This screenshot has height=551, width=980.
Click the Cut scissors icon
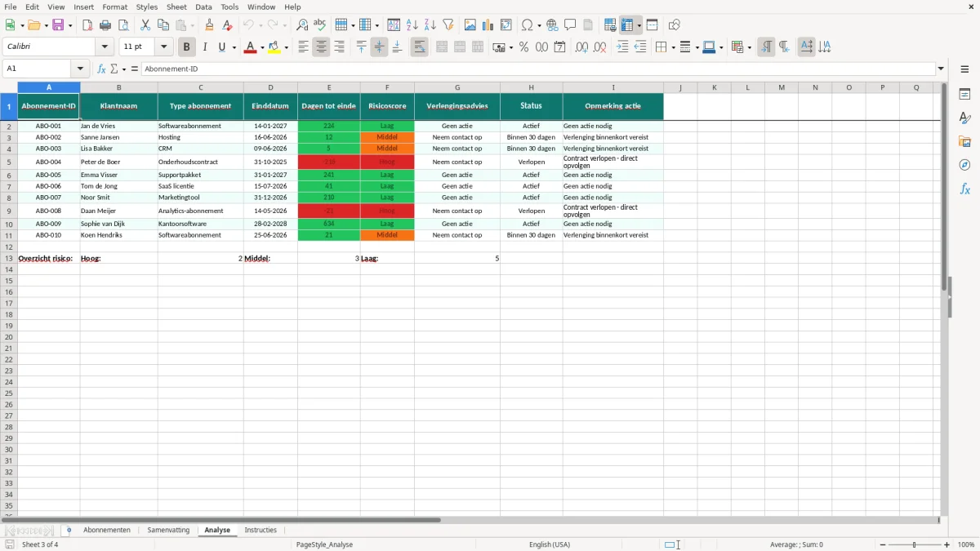[145, 25]
